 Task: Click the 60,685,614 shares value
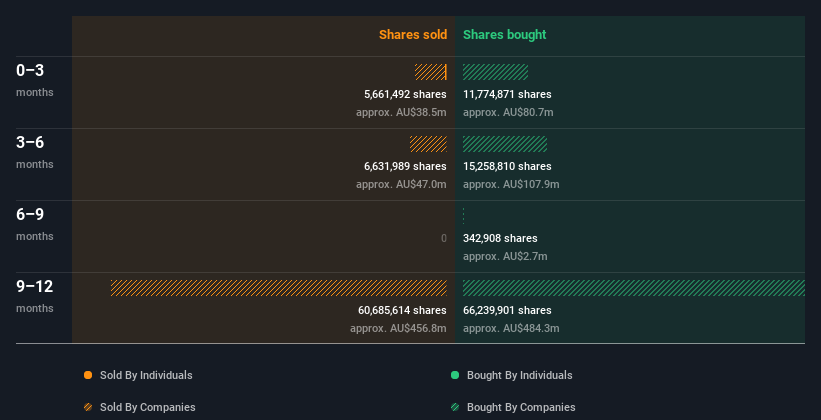coord(402,310)
